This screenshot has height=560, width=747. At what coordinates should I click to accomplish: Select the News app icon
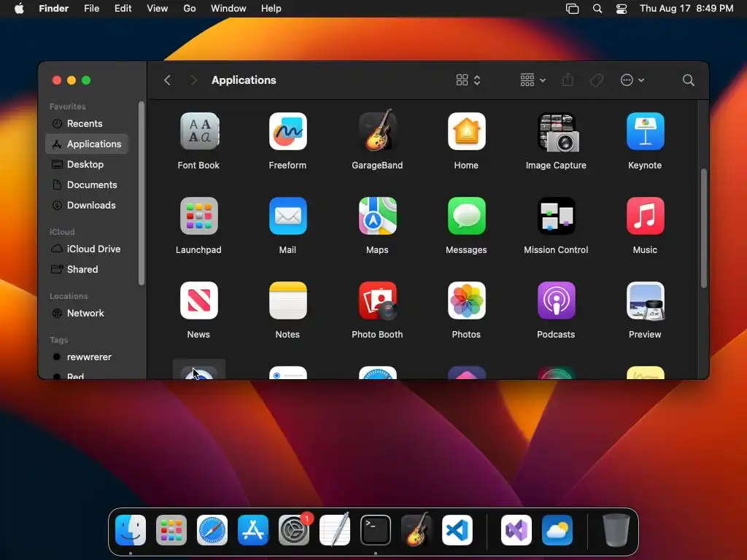coord(199,300)
